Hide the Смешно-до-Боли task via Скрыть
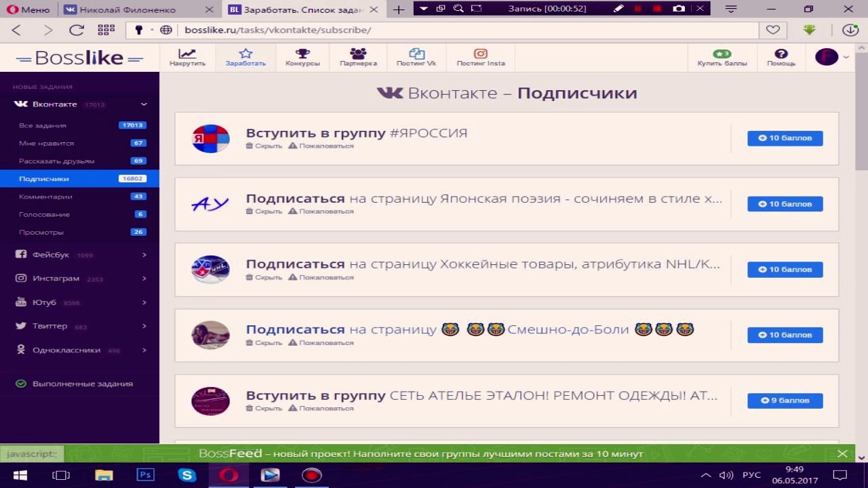Image resolution: width=868 pixels, height=488 pixels. pos(264,343)
